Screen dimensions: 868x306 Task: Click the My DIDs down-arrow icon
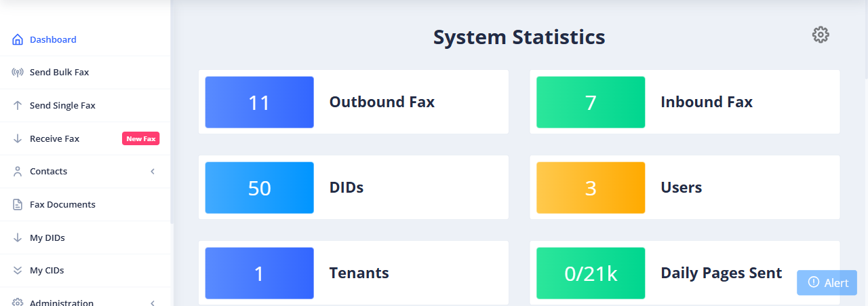[18, 237]
